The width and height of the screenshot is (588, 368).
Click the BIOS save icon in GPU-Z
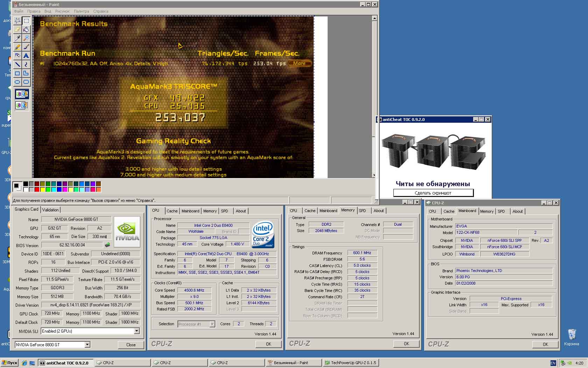tap(107, 245)
